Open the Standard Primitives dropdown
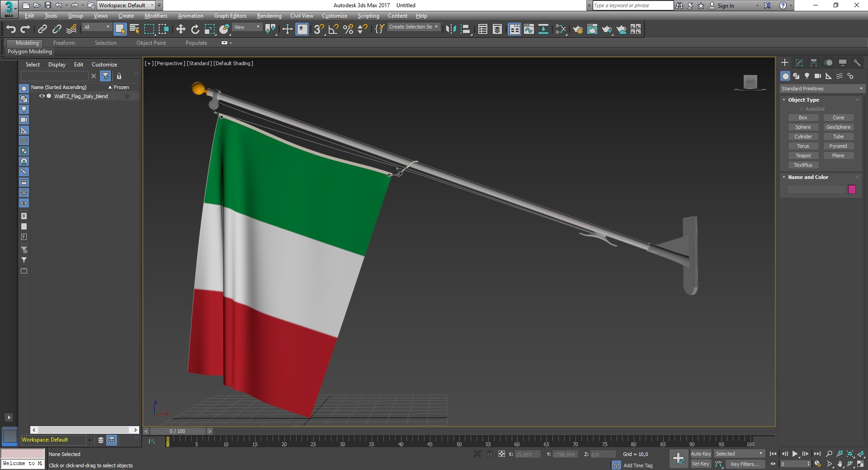This screenshot has height=470, width=868. 822,89
